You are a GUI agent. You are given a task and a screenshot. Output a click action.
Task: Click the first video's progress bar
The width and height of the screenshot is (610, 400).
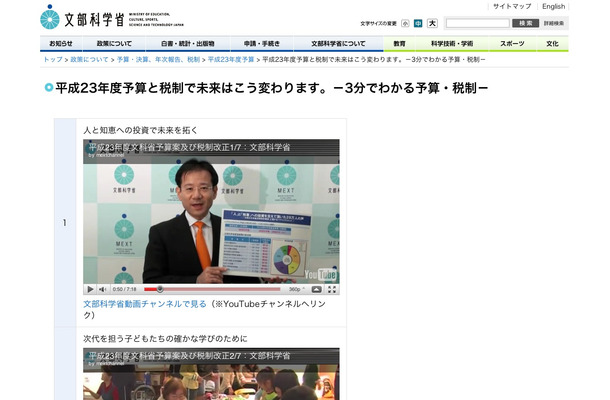tap(212, 289)
